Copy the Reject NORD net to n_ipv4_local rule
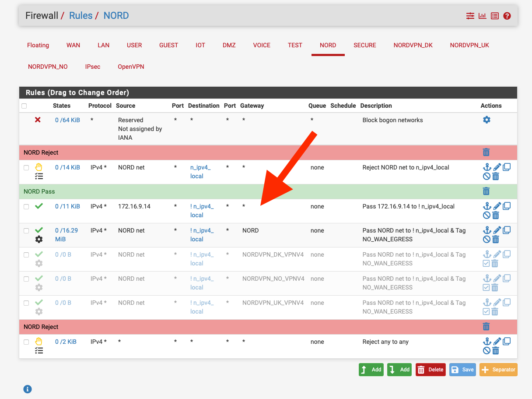Screen dimensions: 532x399 (507, 167)
